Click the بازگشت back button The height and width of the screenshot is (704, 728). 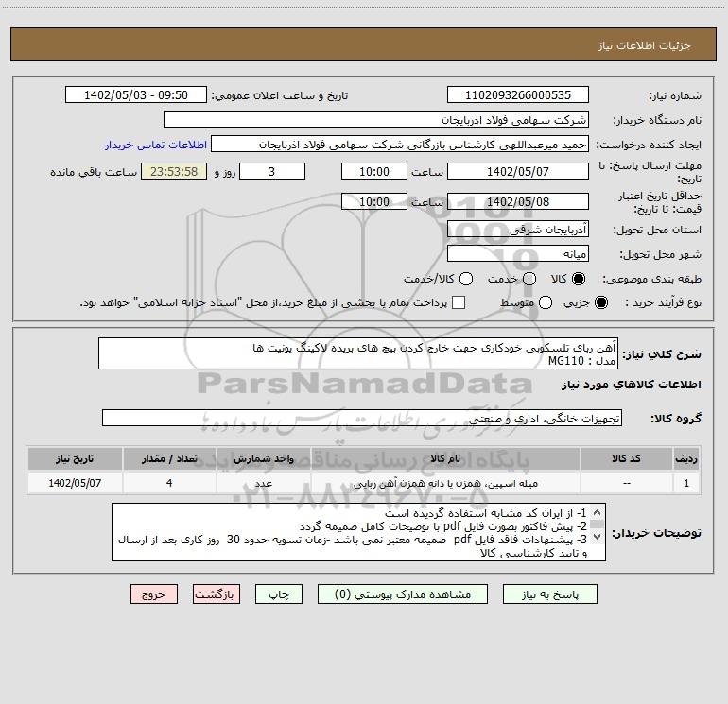(217, 594)
